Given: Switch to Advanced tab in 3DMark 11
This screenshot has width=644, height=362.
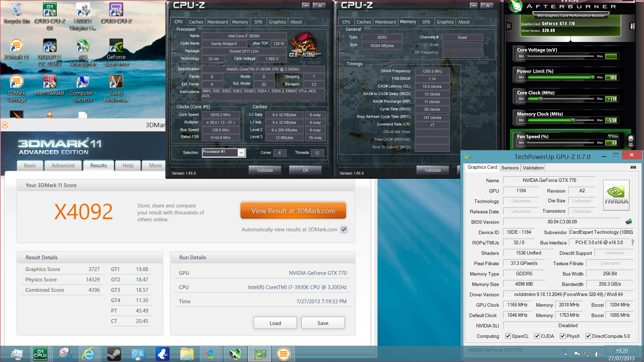Looking at the screenshot, I should click(x=63, y=166).
